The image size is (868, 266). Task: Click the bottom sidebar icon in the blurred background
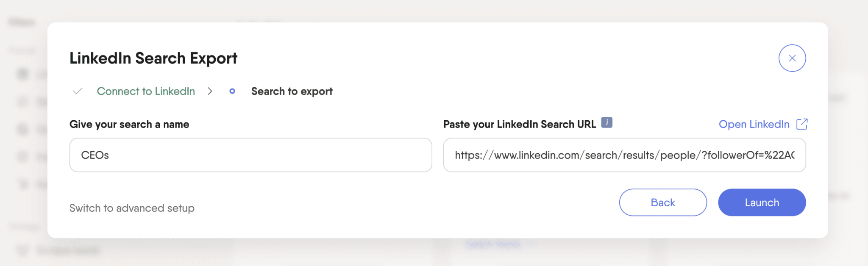(22, 250)
